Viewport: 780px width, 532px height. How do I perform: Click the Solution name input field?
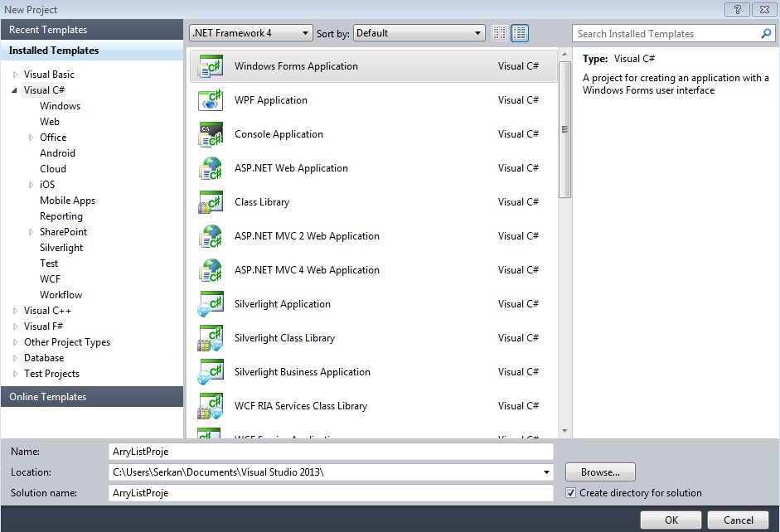331,493
